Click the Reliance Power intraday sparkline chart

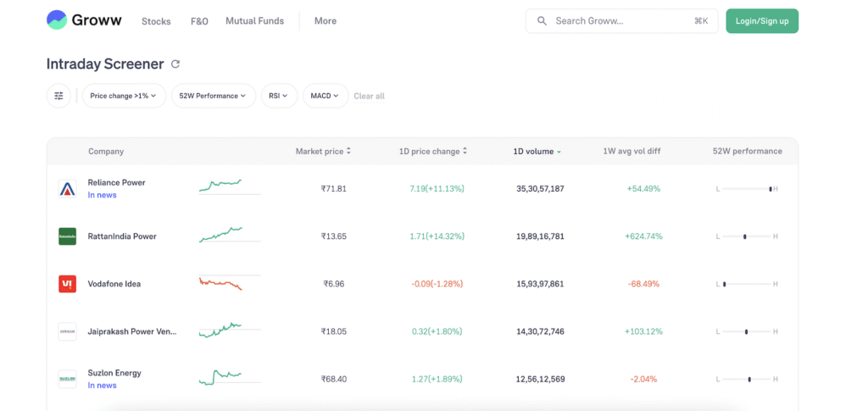(230, 186)
